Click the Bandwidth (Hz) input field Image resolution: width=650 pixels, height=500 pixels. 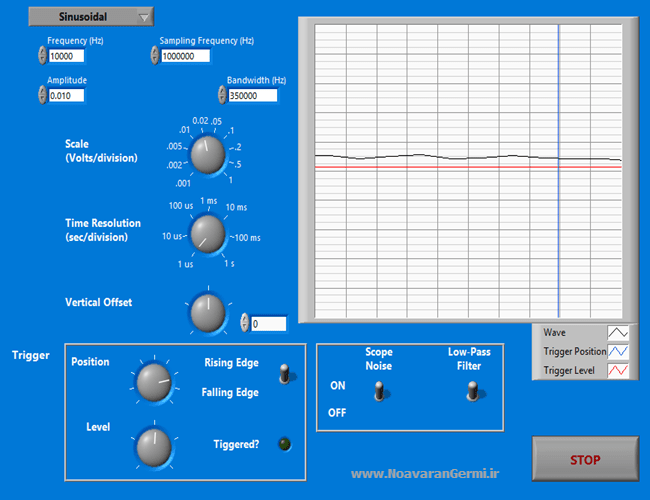pyautogui.click(x=253, y=96)
